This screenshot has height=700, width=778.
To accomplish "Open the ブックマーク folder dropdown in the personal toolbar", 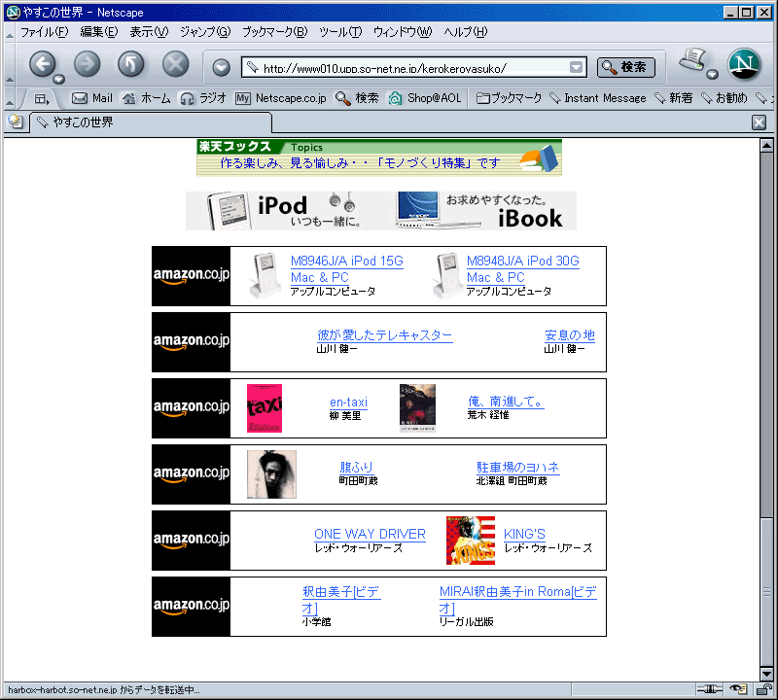I will [509, 98].
